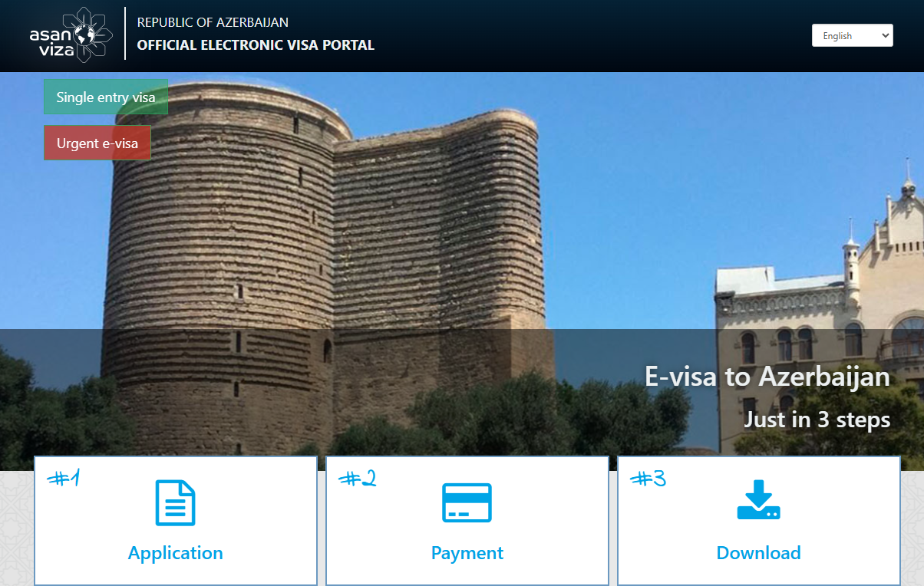The height and width of the screenshot is (586, 924).
Task: Click the E-visa to Azerbaijan heading
Action: pyautogui.click(x=767, y=377)
